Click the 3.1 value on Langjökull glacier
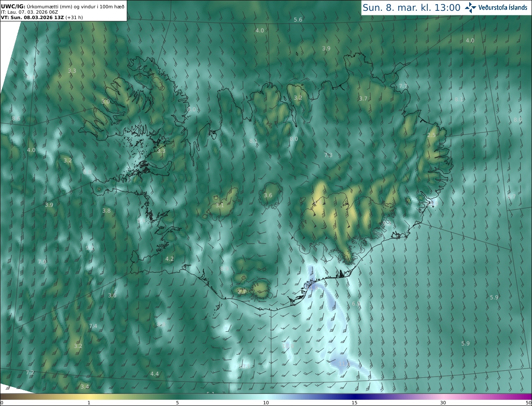 pyautogui.click(x=220, y=205)
